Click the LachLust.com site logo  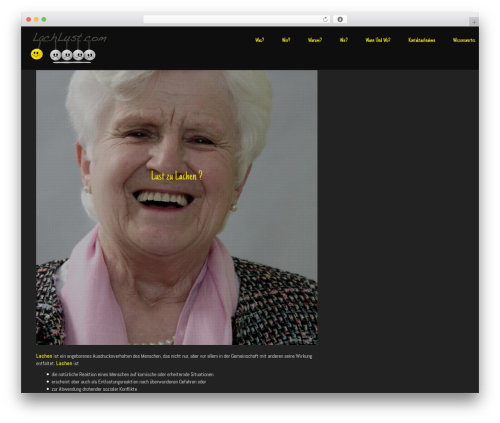coord(69,47)
